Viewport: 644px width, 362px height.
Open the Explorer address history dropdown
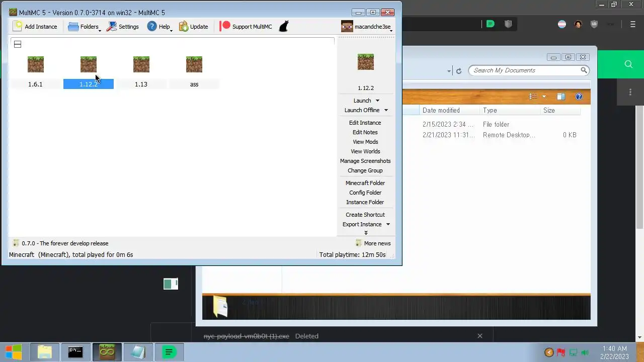449,71
